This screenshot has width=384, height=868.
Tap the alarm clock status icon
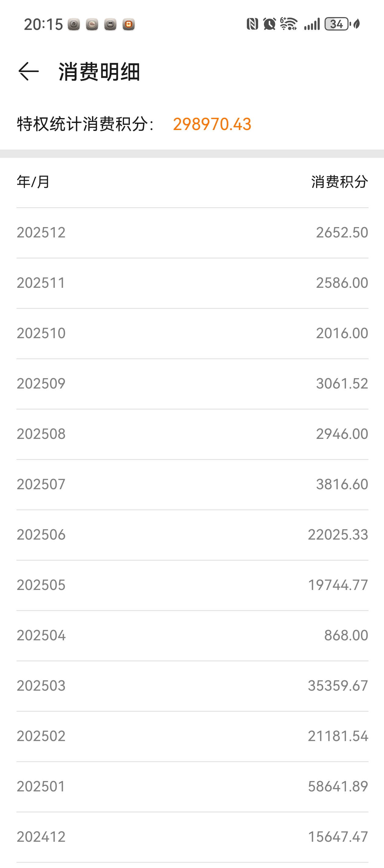(x=269, y=24)
